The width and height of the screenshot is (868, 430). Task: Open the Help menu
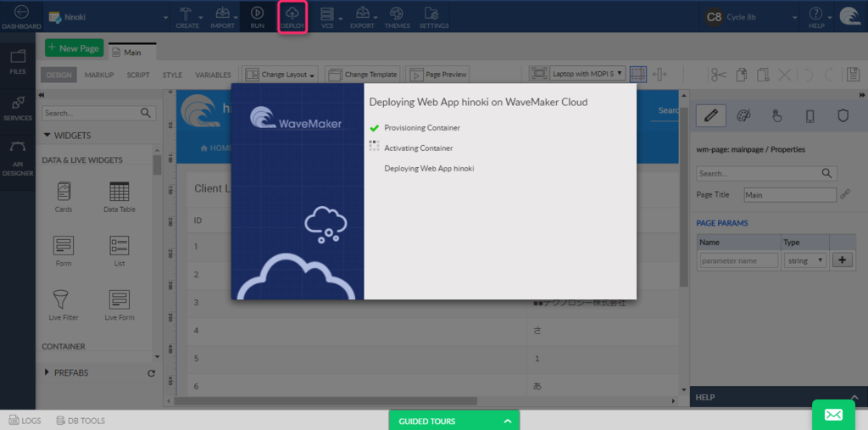(816, 17)
